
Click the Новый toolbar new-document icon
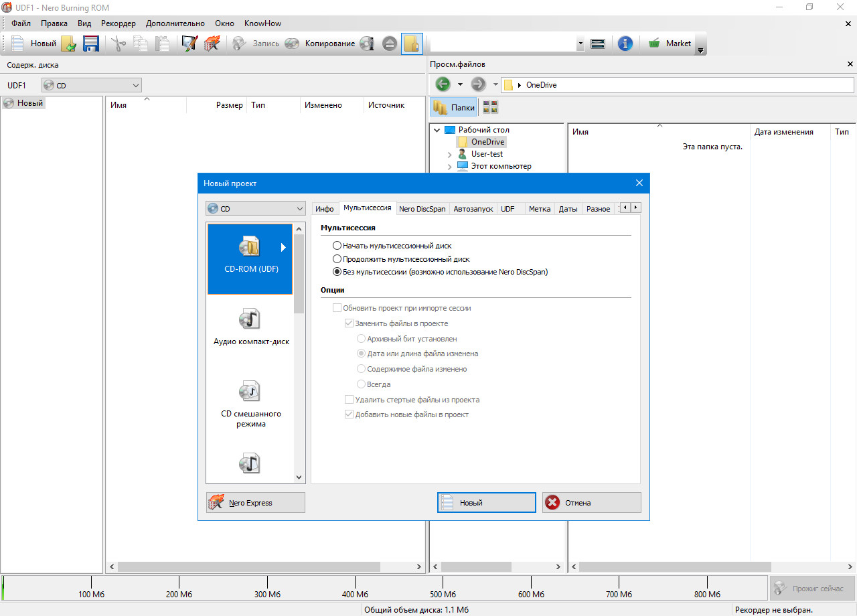[18, 44]
